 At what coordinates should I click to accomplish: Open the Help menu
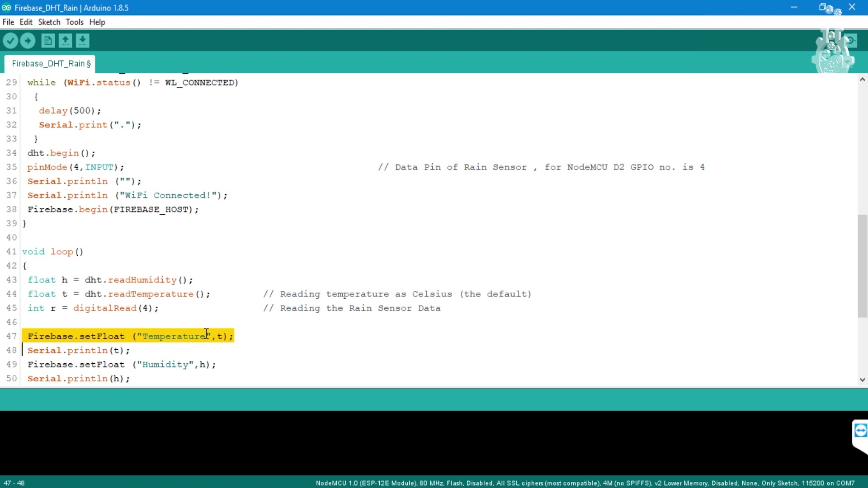click(x=97, y=22)
